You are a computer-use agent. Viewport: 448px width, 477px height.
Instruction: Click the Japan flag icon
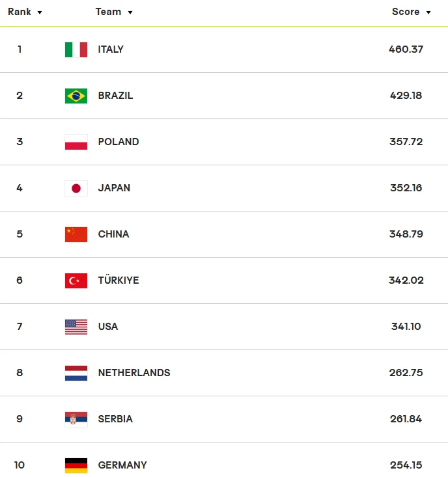(x=76, y=188)
